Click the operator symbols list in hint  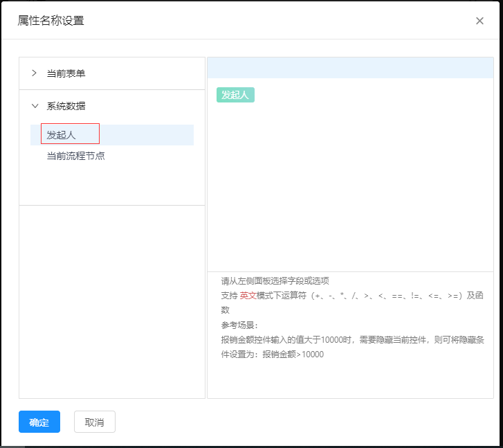[386, 296]
